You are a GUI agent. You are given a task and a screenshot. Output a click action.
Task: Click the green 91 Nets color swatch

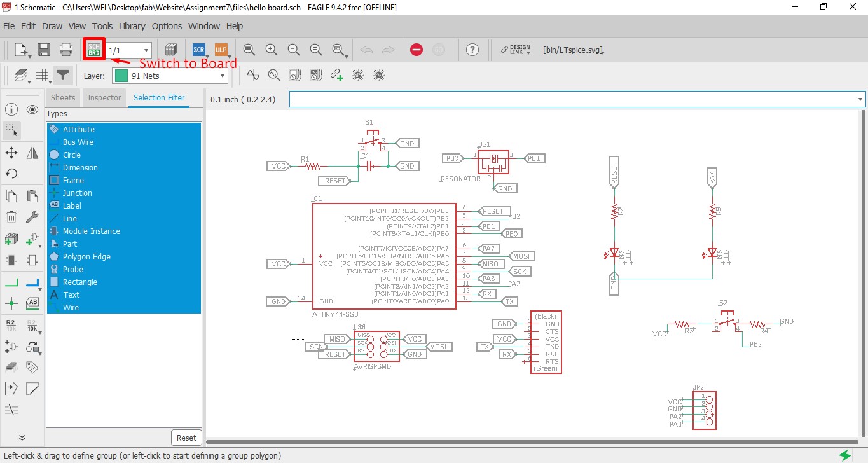(121, 76)
